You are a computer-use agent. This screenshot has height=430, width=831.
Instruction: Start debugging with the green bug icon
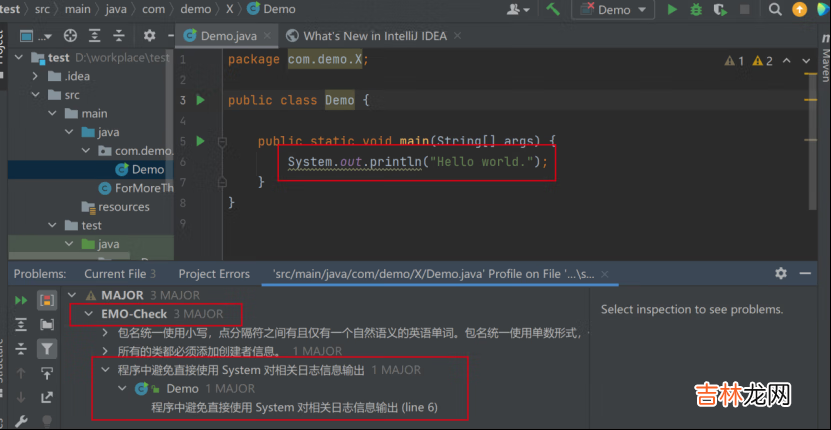pos(696,9)
